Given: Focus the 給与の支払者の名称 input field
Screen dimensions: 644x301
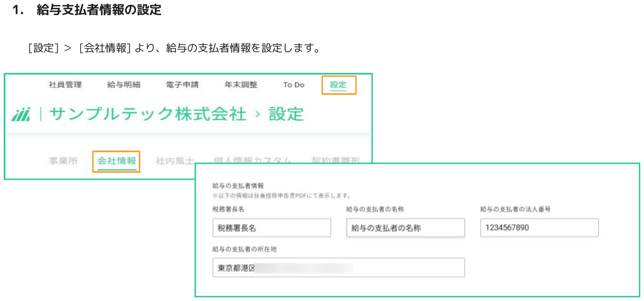Looking at the screenshot, I should click(x=405, y=228).
